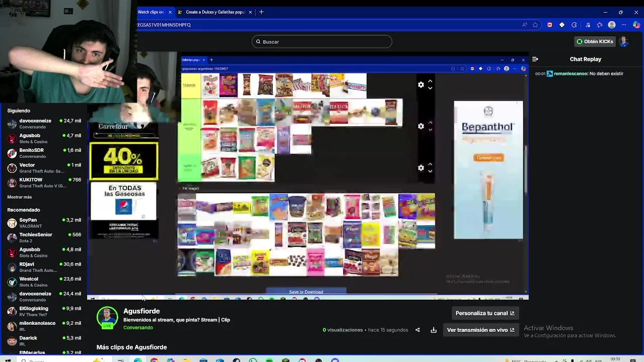Open the Conversando category link under Agusfiorde
The height and width of the screenshot is (362, 644).
pos(138,328)
